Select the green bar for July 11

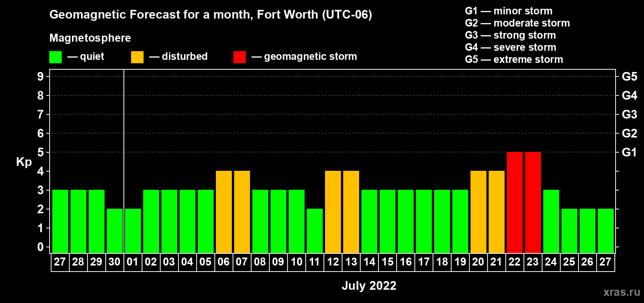(x=314, y=231)
